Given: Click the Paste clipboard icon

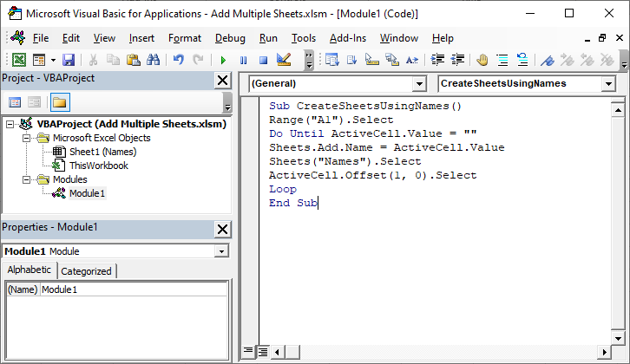Looking at the screenshot, I should tap(133, 60).
